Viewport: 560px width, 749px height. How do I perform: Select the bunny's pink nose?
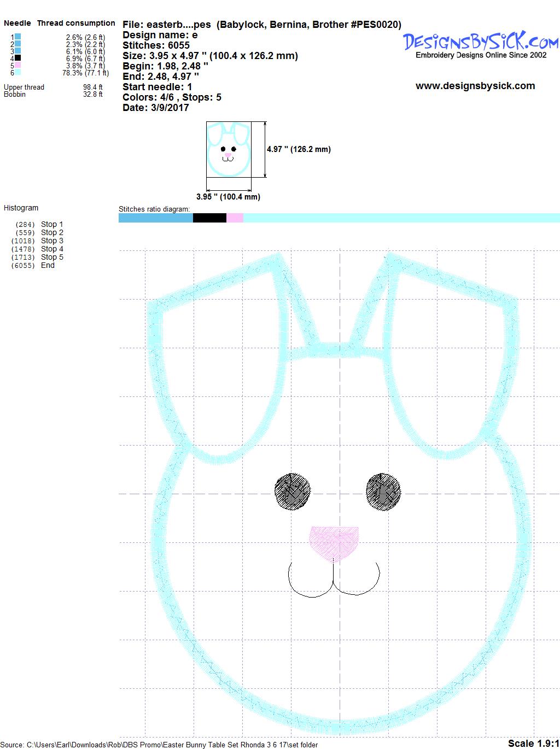(x=334, y=542)
